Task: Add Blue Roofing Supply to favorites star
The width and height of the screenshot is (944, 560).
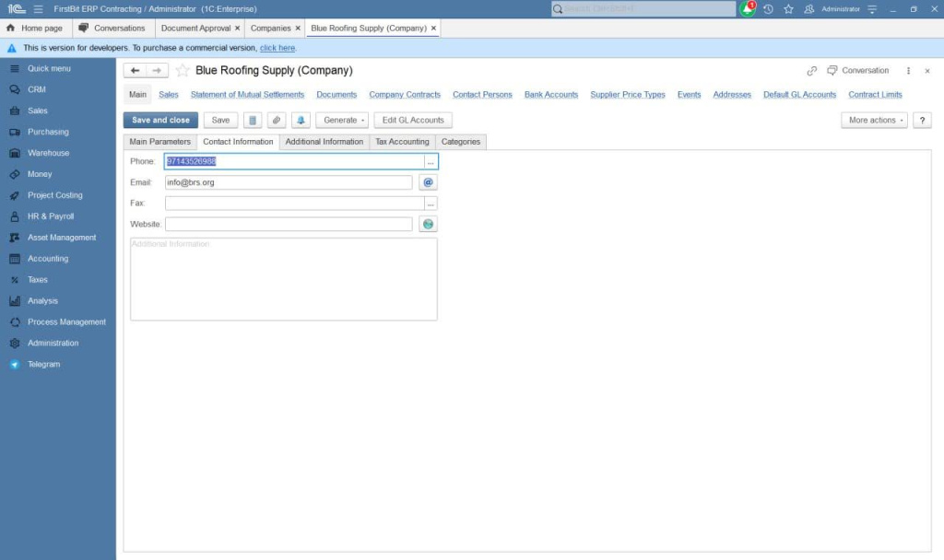Action: [x=183, y=70]
